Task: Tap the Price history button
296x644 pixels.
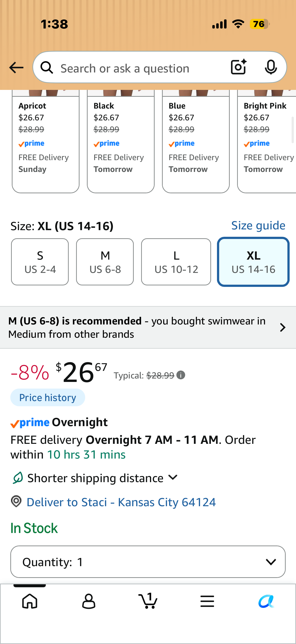Action: (x=47, y=397)
